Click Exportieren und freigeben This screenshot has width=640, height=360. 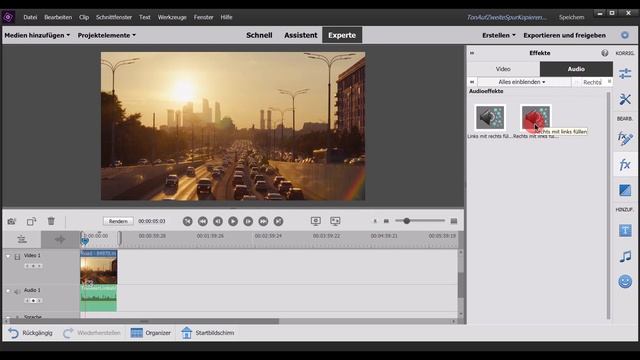tap(564, 35)
